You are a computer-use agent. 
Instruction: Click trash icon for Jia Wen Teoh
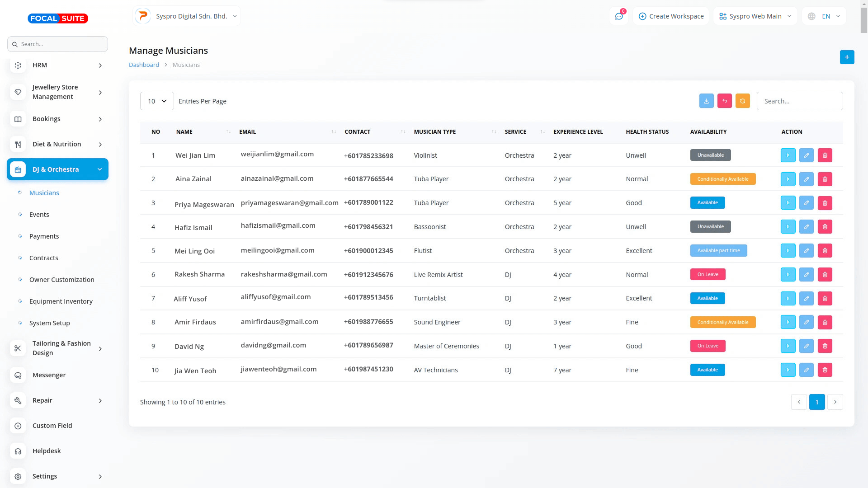(825, 370)
